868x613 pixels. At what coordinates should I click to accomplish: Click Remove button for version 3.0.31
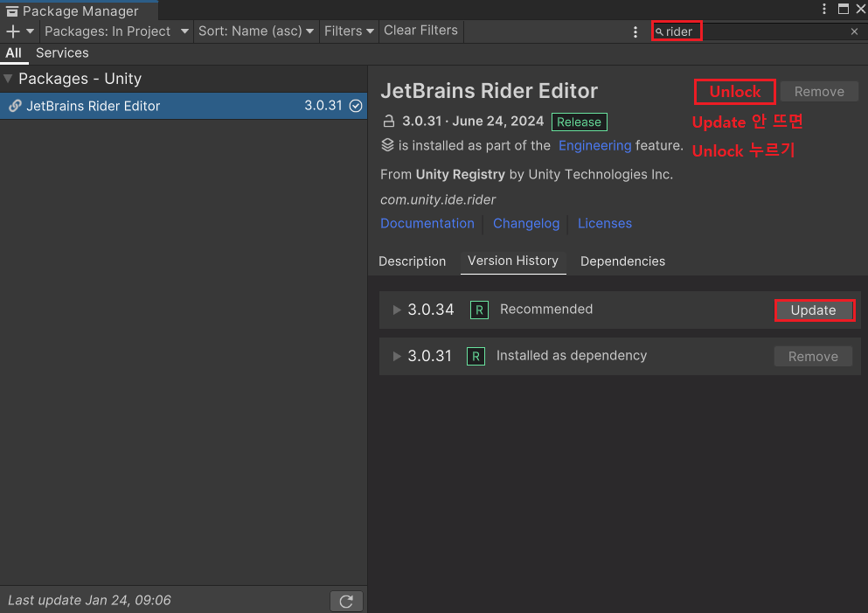point(813,357)
